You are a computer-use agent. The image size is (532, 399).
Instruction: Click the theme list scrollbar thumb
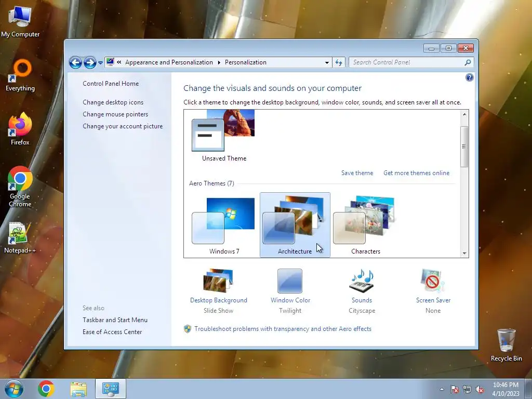pos(464,147)
